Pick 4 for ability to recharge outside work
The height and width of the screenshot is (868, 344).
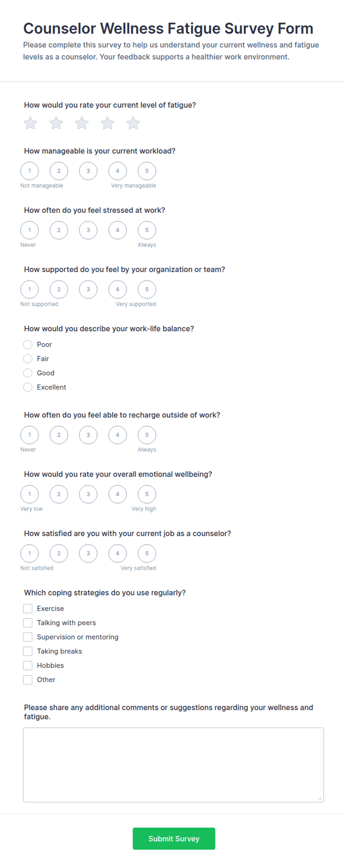click(x=118, y=435)
